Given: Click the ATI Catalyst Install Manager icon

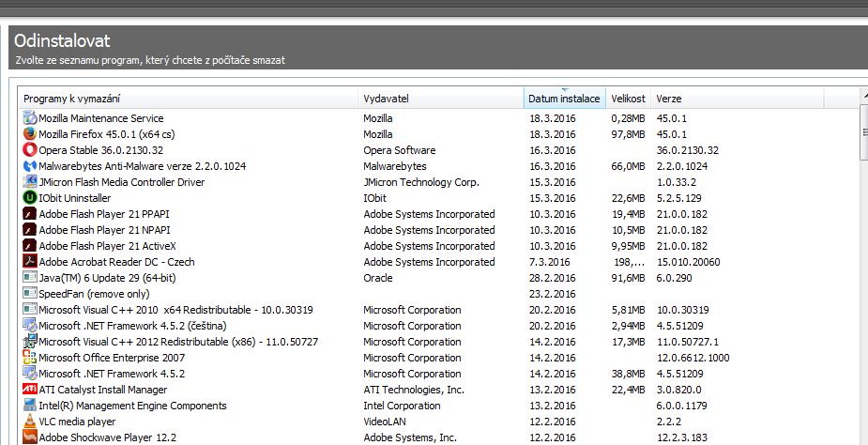Looking at the screenshot, I should (30, 390).
